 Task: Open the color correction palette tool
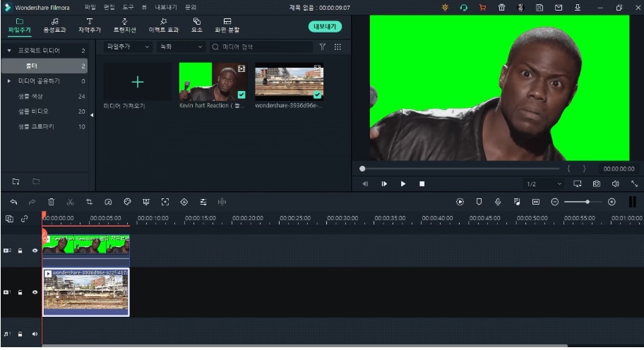pos(127,202)
